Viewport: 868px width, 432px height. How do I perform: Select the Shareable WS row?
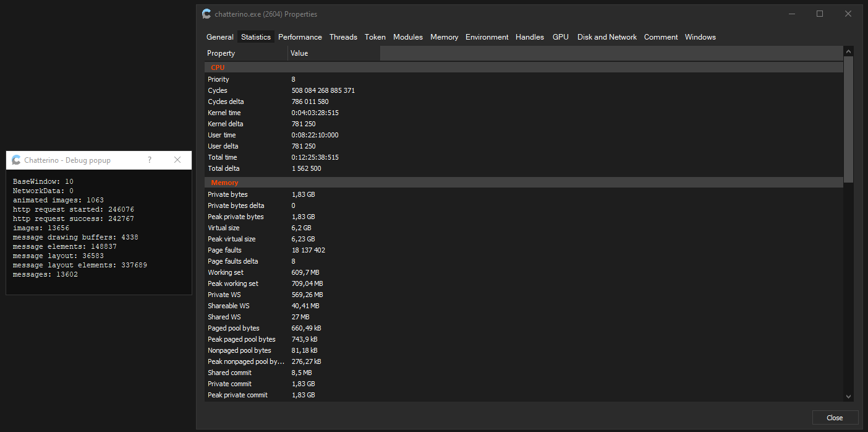tap(524, 306)
